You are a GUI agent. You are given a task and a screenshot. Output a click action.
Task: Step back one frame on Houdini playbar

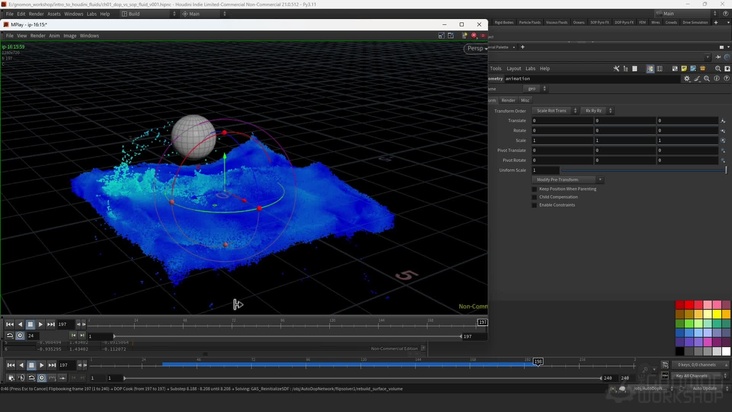pos(21,365)
